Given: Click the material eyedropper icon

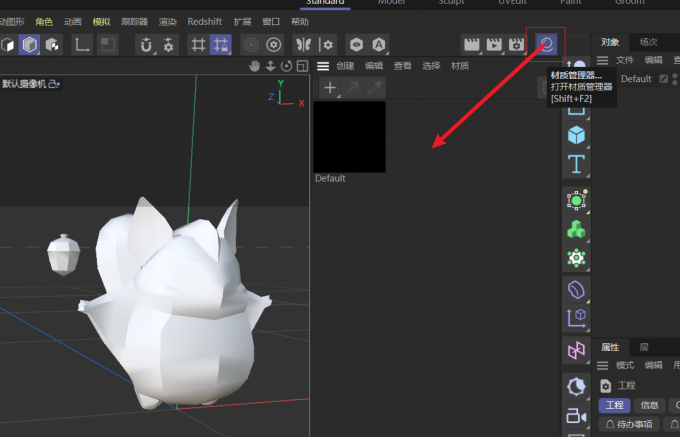Looking at the screenshot, I should (x=374, y=88).
